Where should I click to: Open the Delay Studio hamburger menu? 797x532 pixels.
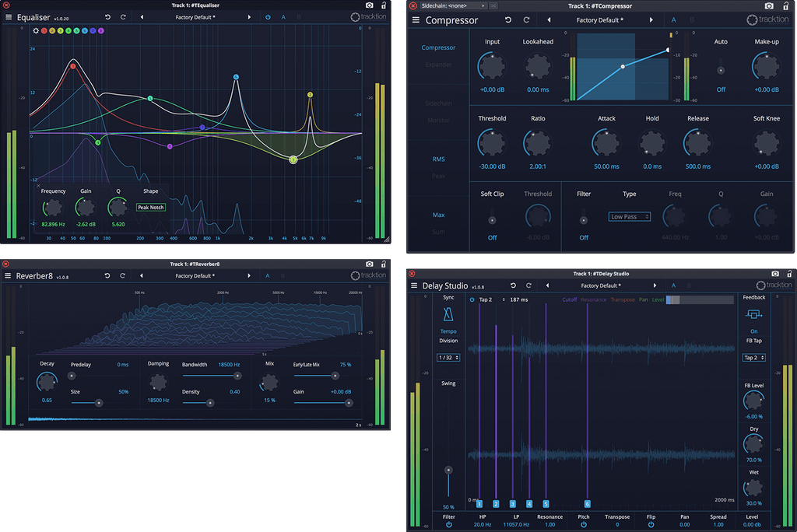pyautogui.click(x=414, y=285)
